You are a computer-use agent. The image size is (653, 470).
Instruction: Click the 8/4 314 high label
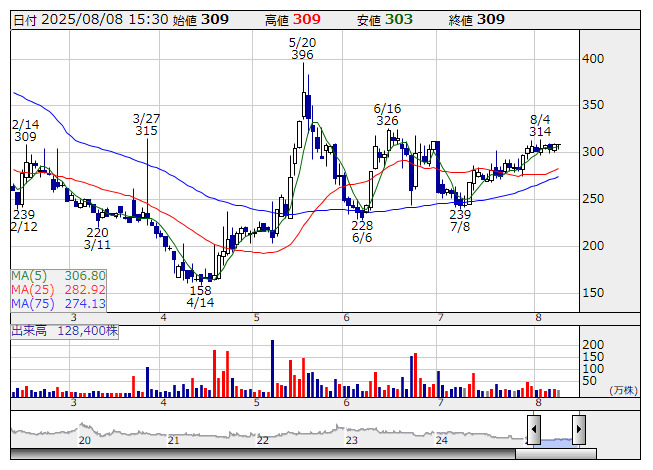point(540,125)
